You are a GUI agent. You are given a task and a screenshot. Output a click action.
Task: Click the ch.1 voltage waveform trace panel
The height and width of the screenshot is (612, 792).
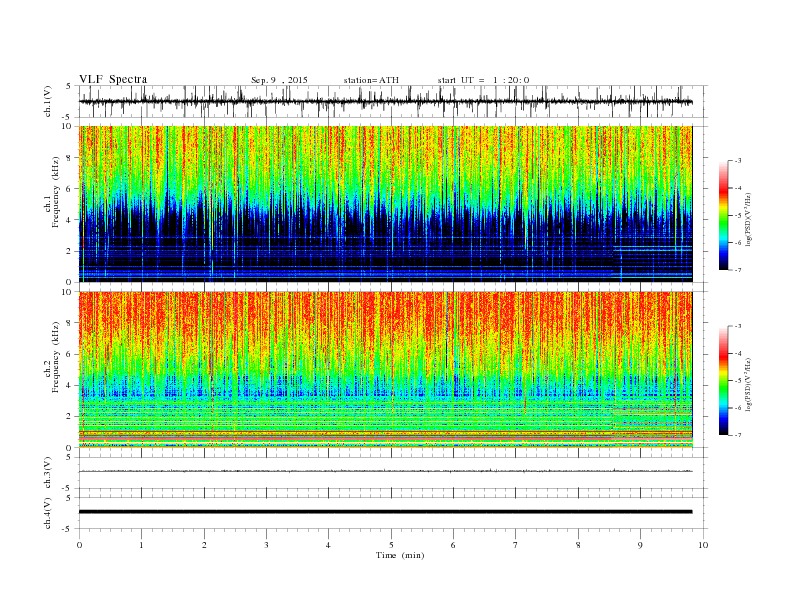point(393,101)
